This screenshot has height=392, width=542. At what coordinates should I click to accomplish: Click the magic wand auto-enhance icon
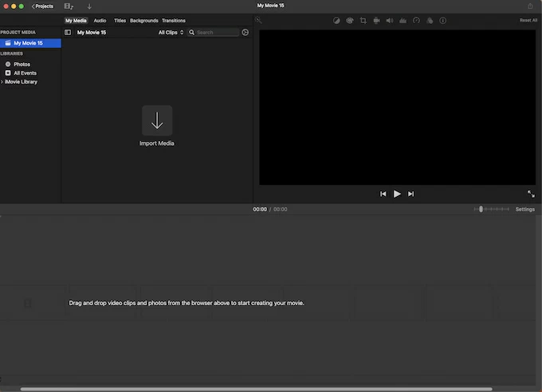pos(258,21)
